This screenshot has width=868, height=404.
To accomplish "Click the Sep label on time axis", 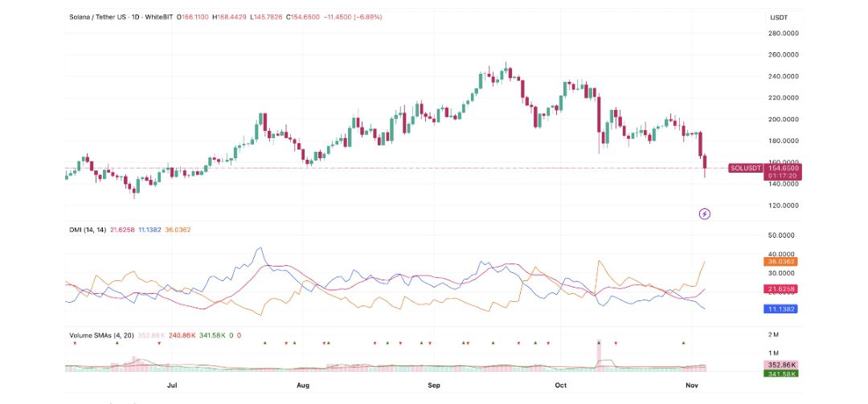I will [434, 386].
